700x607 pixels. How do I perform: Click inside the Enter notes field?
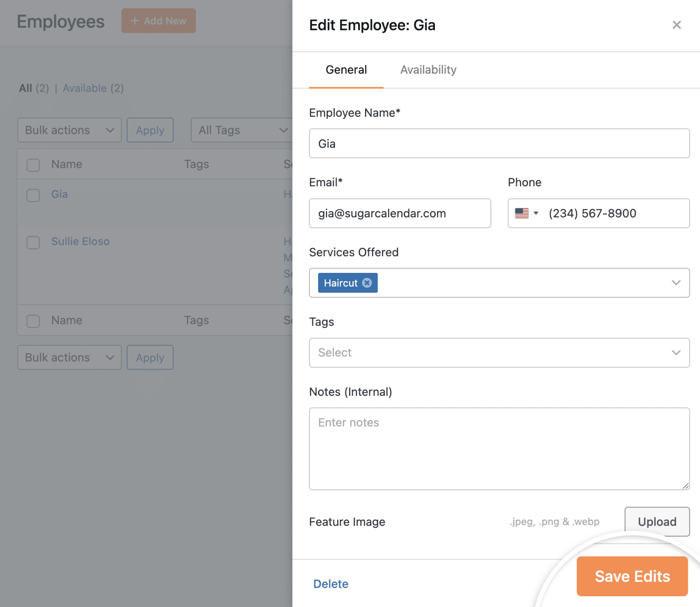tap(499, 446)
